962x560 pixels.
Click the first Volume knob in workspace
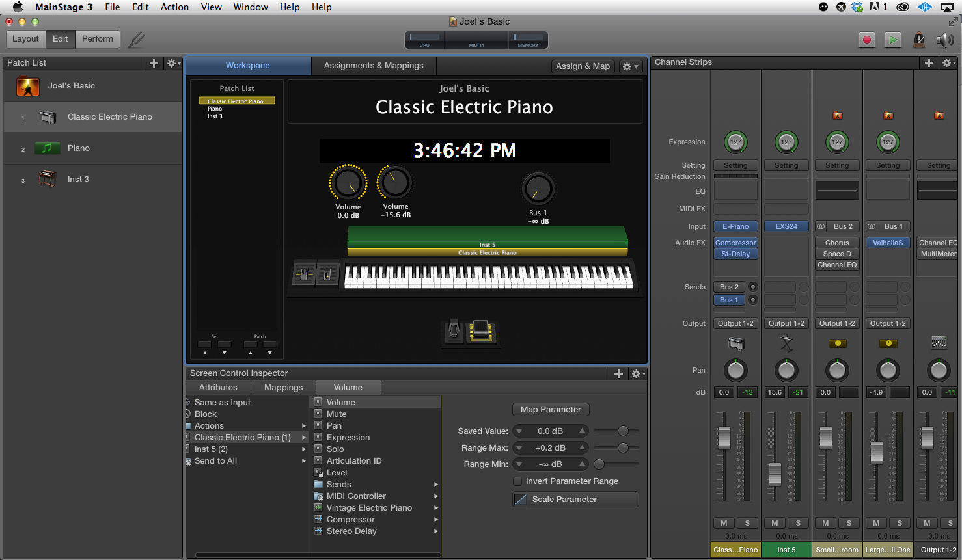click(348, 183)
